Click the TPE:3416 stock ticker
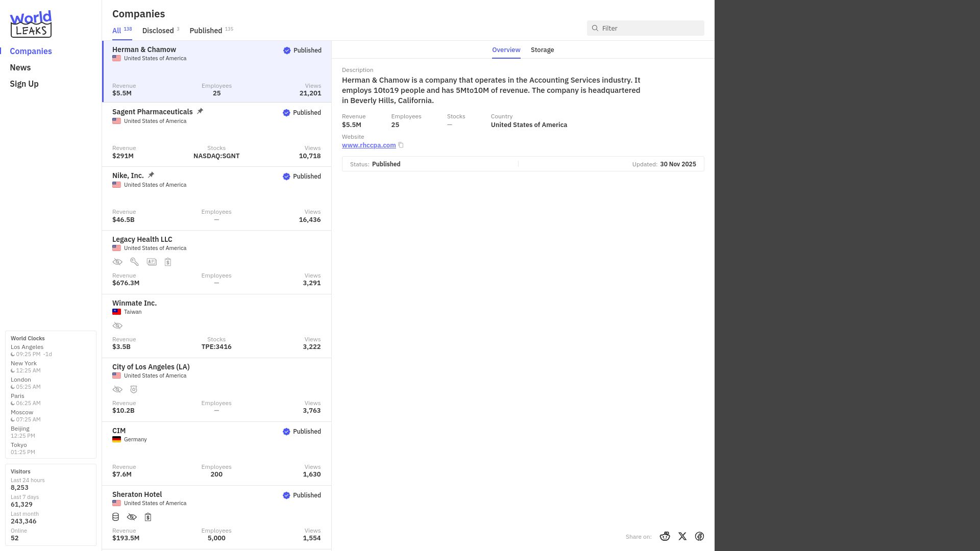 pos(216,347)
